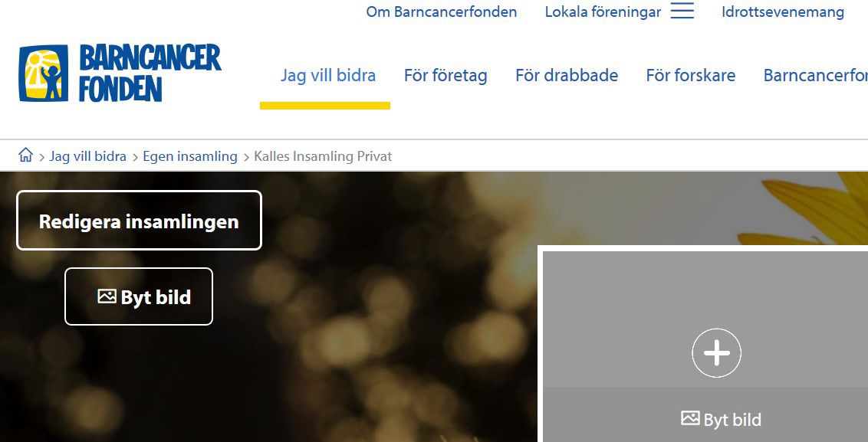The height and width of the screenshot is (442, 868).
Task: Select the cut-off Barncancerfonden navigation item
Action: point(815,75)
